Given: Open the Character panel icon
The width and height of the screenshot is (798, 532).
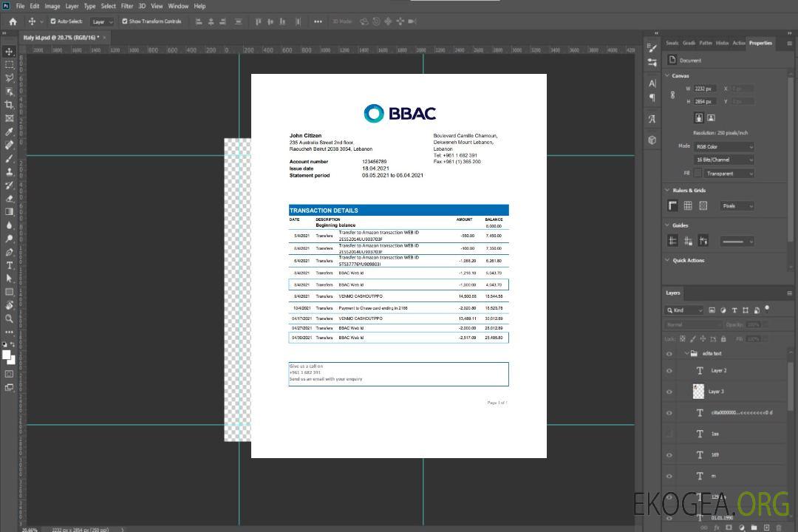Looking at the screenshot, I should [x=652, y=83].
